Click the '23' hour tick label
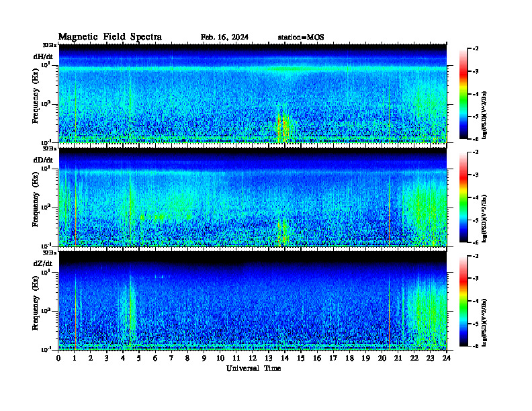Viewport: 532px width, 411px height. click(x=430, y=359)
